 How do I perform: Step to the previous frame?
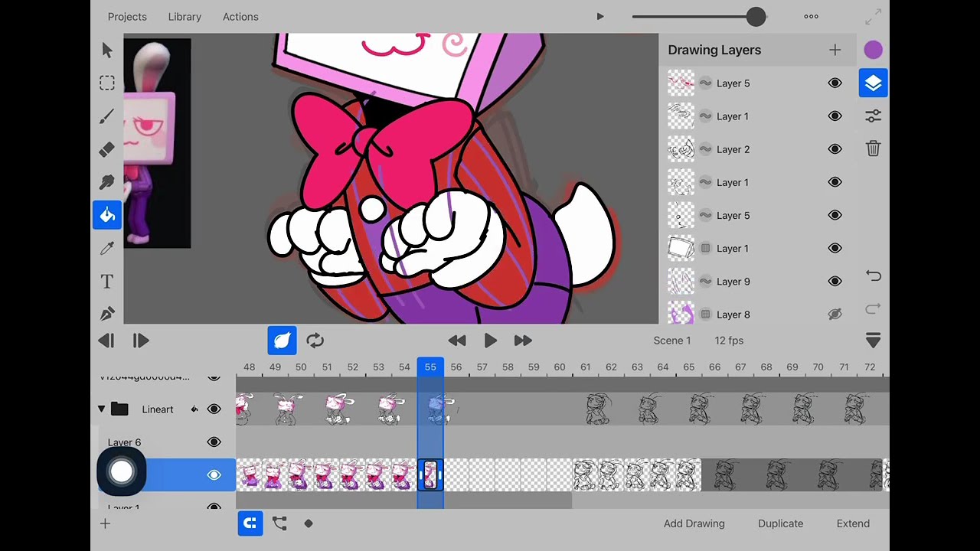click(x=106, y=341)
